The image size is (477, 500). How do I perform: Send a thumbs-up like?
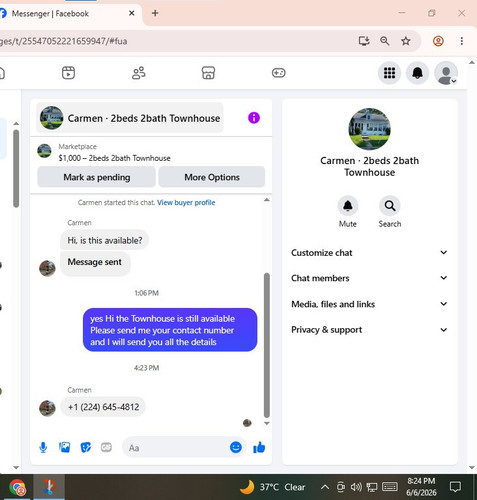259,447
